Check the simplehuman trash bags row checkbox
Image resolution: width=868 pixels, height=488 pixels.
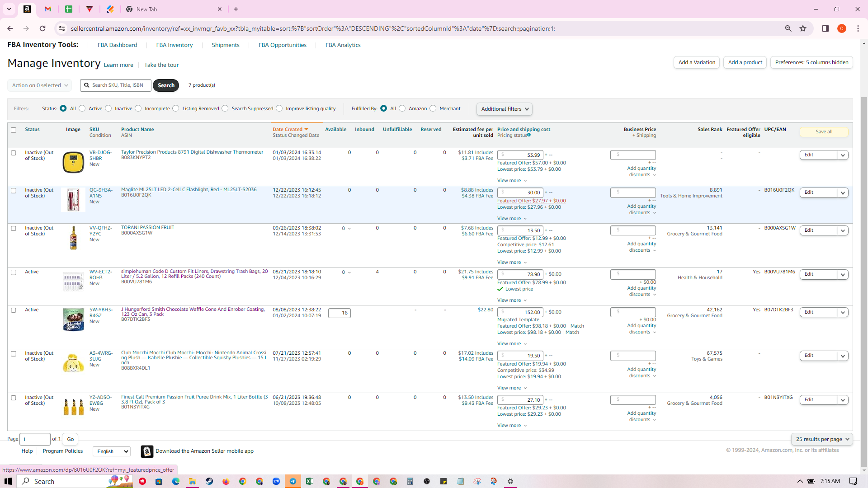tap(14, 272)
